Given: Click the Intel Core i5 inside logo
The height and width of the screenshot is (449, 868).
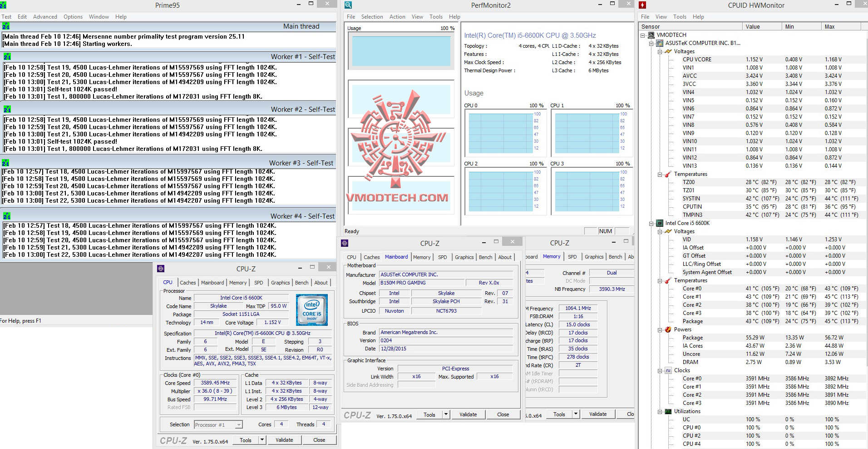Looking at the screenshot, I should click(311, 310).
